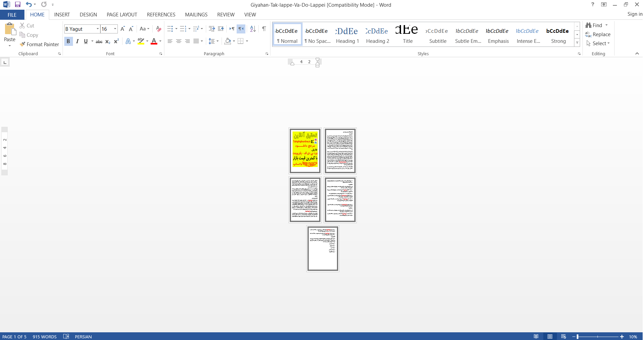The width and height of the screenshot is (644, 340).
Task: Apply Heading 1 style
Action: [347, 34]
